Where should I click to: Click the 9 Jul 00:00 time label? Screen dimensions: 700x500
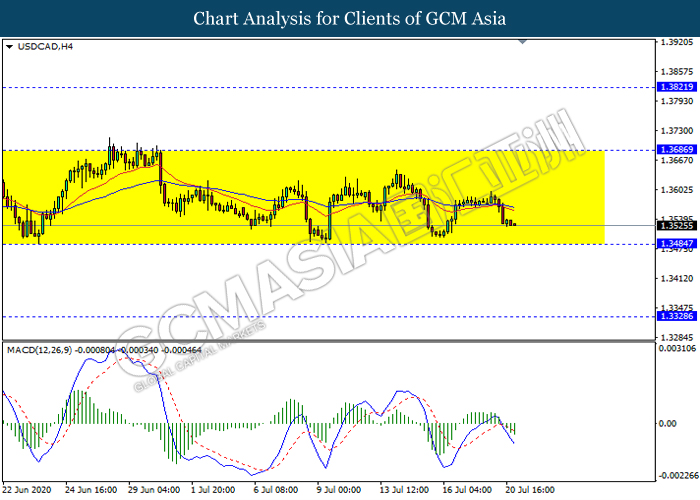pos(339,490)
